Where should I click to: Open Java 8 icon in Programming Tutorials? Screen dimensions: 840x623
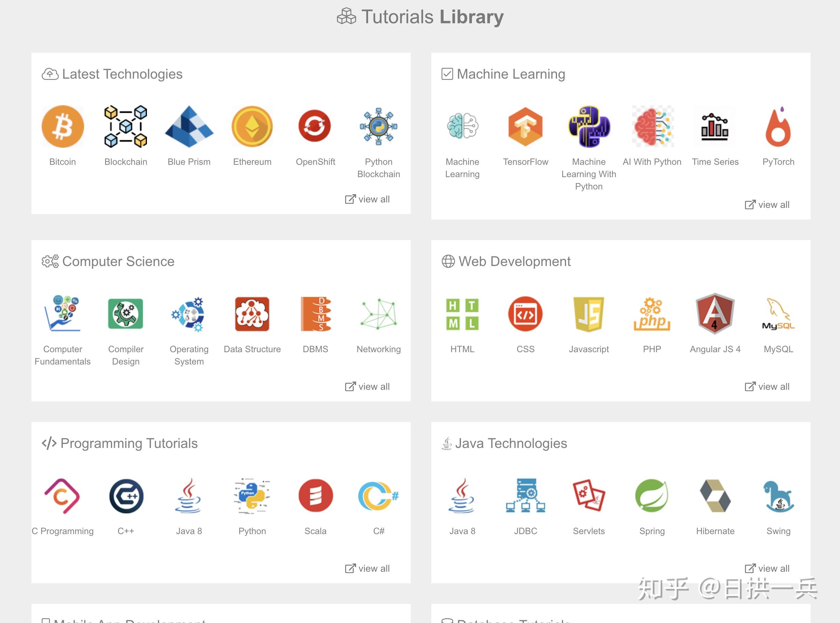188,495
